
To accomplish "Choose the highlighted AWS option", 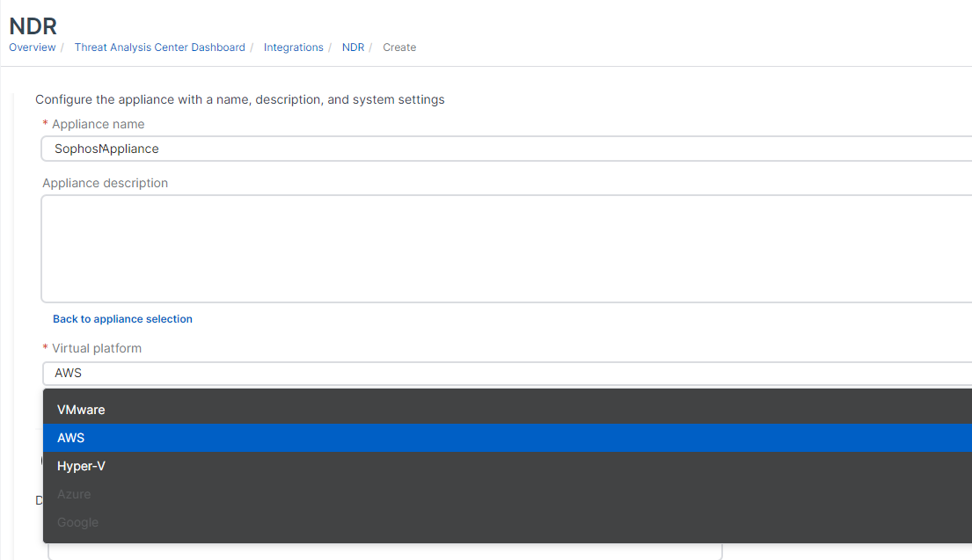I will [71, 438].
